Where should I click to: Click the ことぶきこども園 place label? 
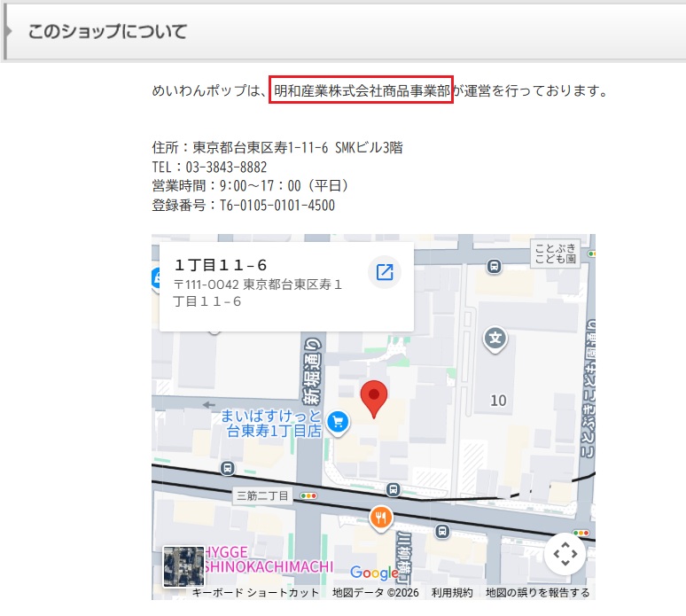coord(556,254)
